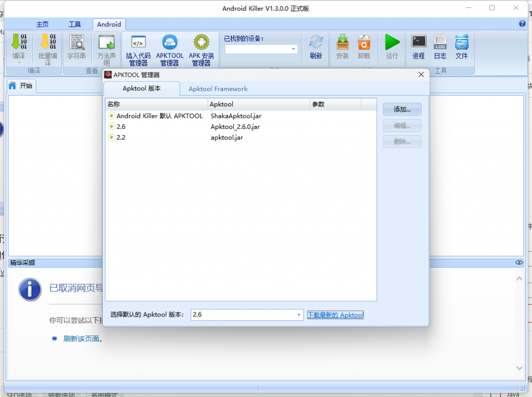Click the 添加... add button
The height and width of the screenshot is (397, 532).
pyautogui.click(x=402, y=110)
